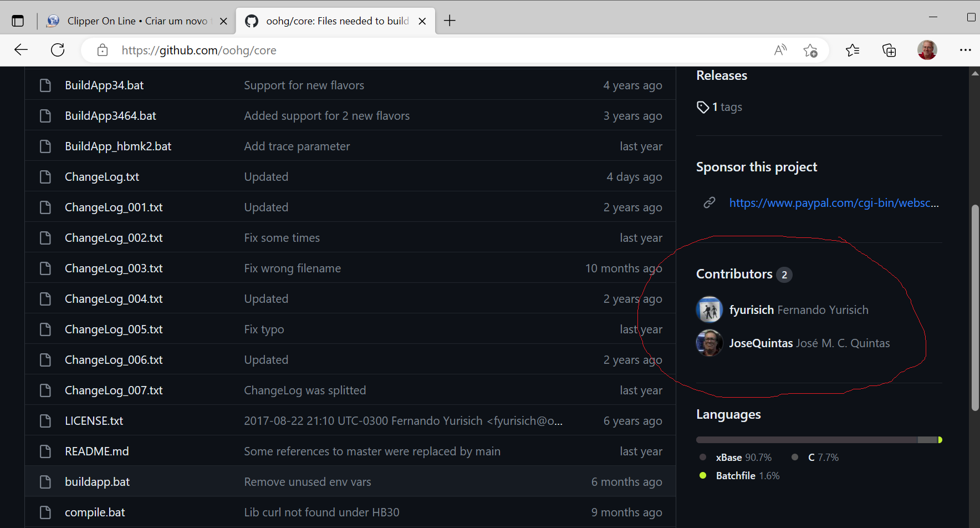980x528 pixels.
Task: Open the compile.bat file
Action: coord(95,512)
